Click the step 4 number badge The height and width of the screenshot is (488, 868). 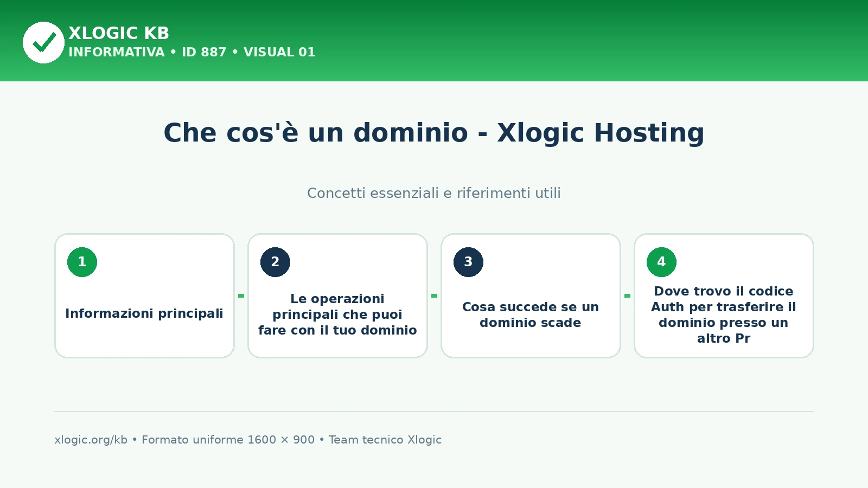pos(661,262)
